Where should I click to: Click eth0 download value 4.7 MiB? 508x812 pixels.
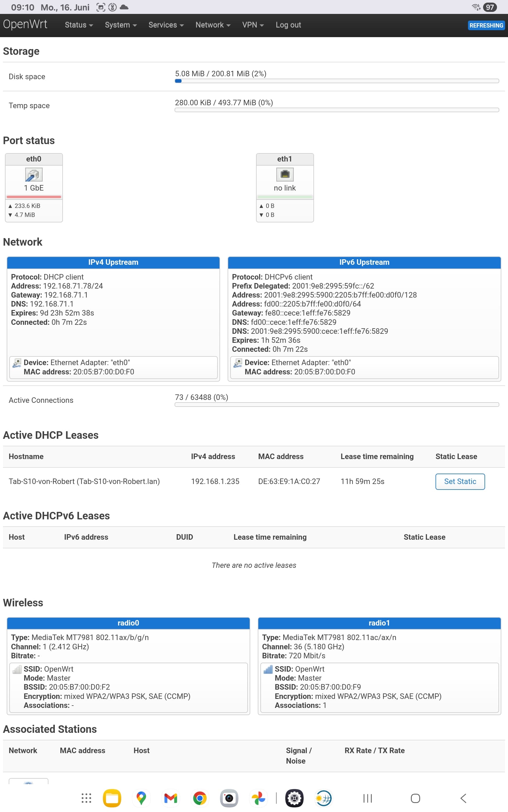[x=25, y=215]
